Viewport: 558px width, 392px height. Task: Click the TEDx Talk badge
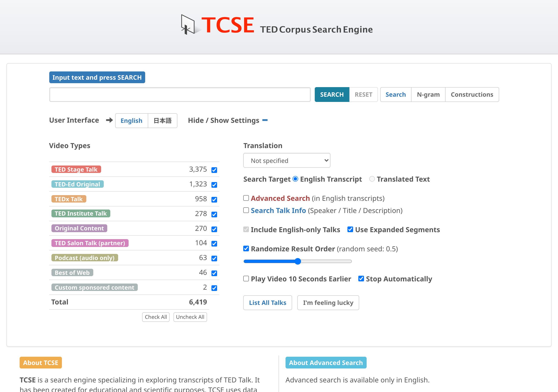point(68,199)
